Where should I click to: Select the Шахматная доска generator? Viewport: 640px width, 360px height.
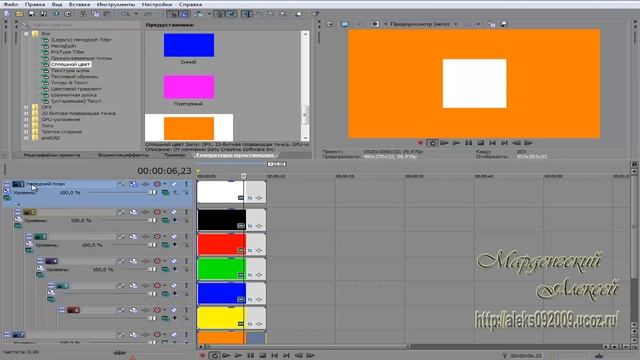(74, 95)
